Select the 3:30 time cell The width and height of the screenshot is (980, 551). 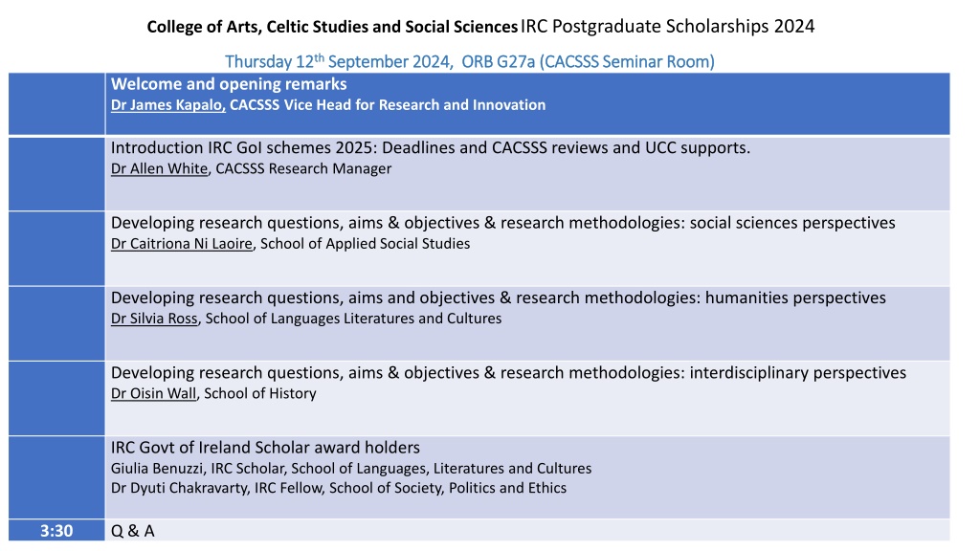(x=56, y=530)
